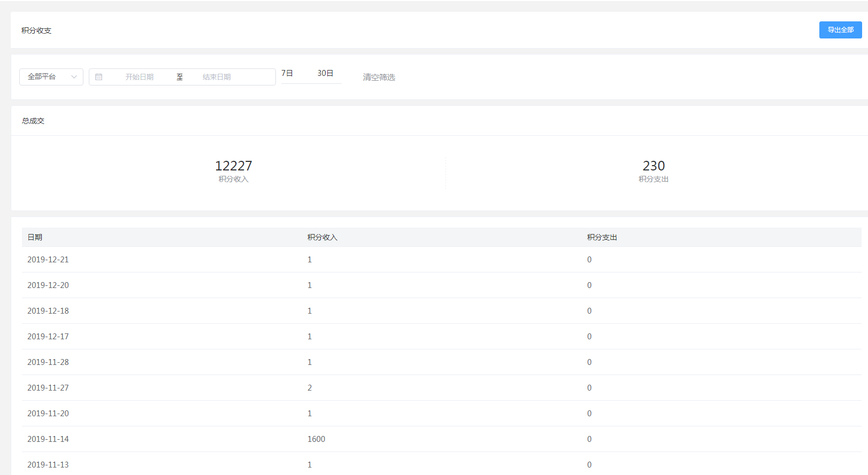
Task: Click the 积分支出 table column header
Action: tap(602, 237)
